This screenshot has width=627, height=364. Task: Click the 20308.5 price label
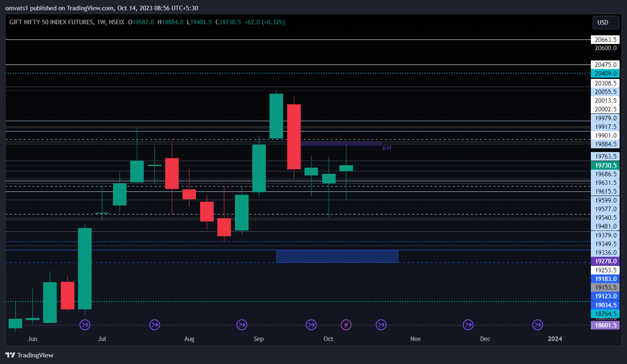[605, 83]
